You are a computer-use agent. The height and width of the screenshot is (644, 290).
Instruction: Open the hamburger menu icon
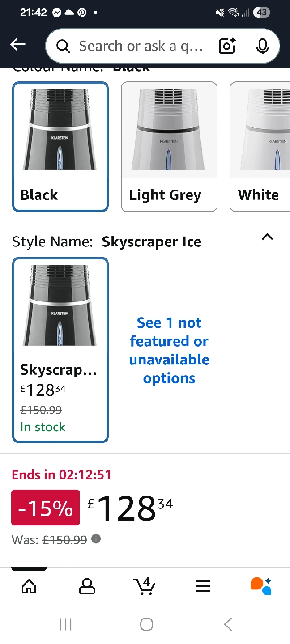click(x=203, y=586)
